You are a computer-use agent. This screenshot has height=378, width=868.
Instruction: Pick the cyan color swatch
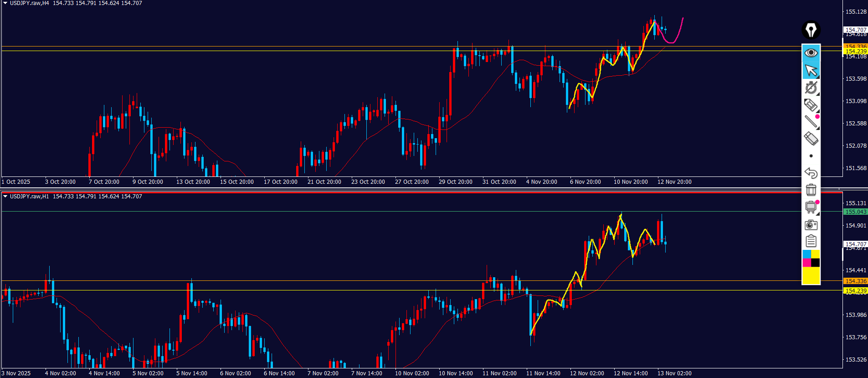(x=806, y=254)
